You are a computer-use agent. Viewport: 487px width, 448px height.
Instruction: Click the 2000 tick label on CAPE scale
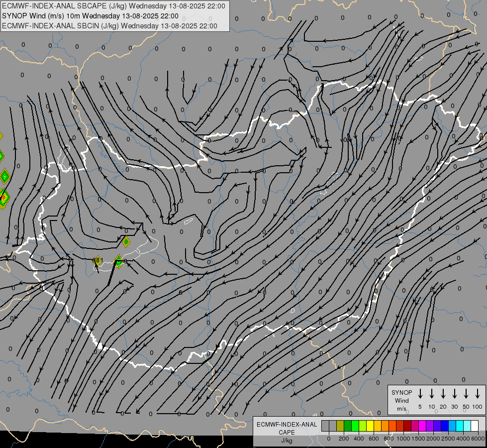(433, 439)
